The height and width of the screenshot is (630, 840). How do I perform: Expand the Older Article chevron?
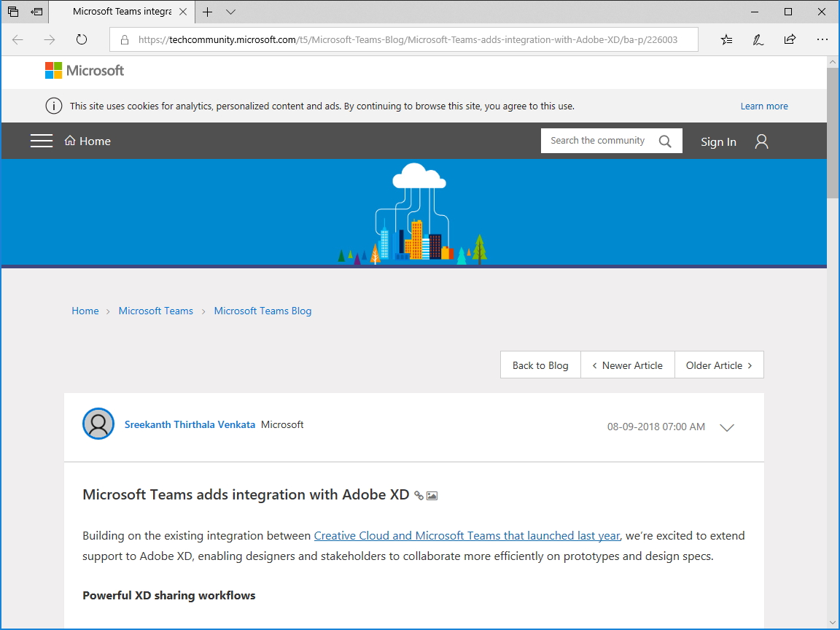[748, 365]
